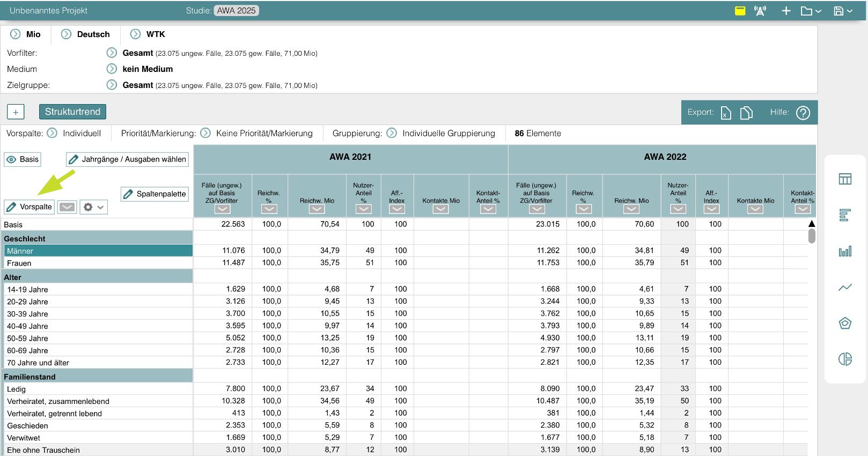Expand the Gruppierung selection arrow
The height and width of the screenshot is (456, 868).
coord(392,133)
